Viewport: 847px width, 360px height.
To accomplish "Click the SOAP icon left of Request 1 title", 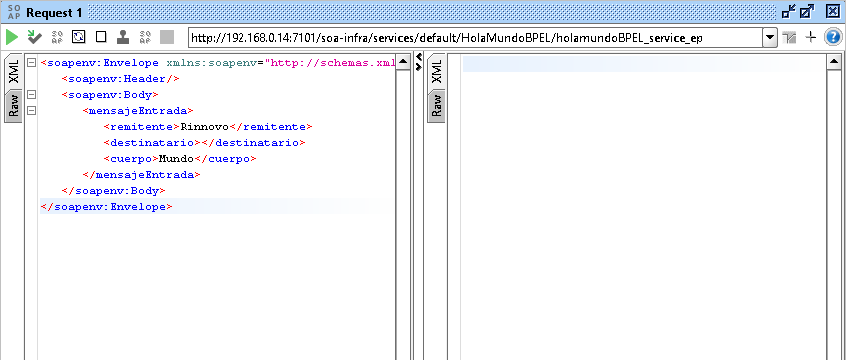I will pyautogui.click(x=14, y=12).
